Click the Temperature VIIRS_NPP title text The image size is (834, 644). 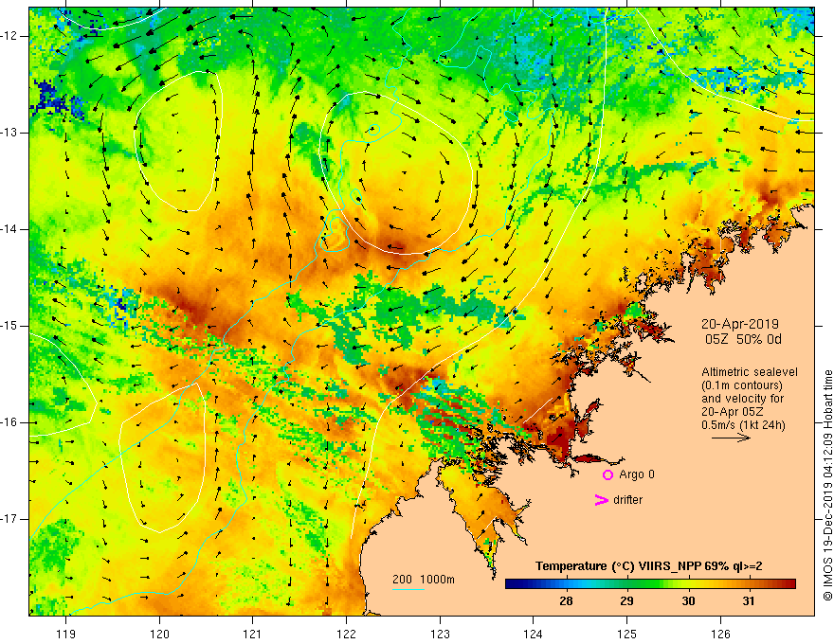click(x=648, y=566)
